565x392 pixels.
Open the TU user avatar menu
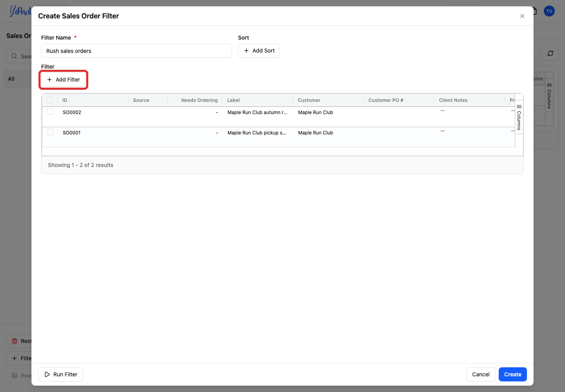click(549, 11)
